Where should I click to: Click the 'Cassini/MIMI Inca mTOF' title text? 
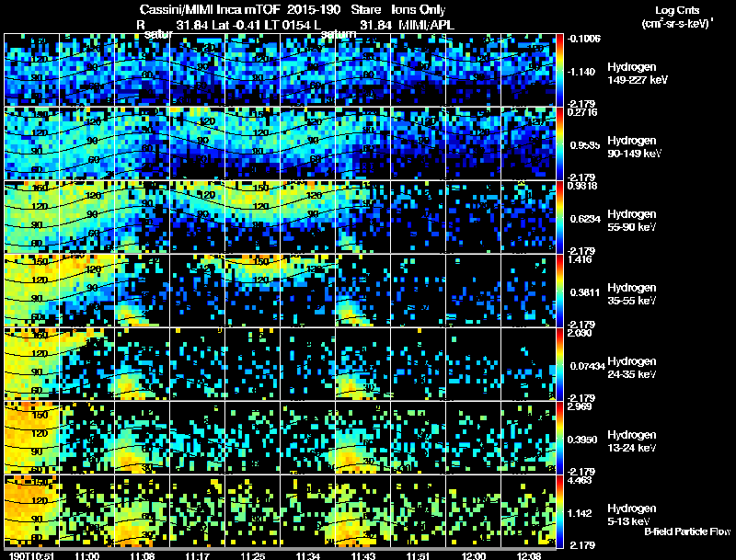point(210,9)
